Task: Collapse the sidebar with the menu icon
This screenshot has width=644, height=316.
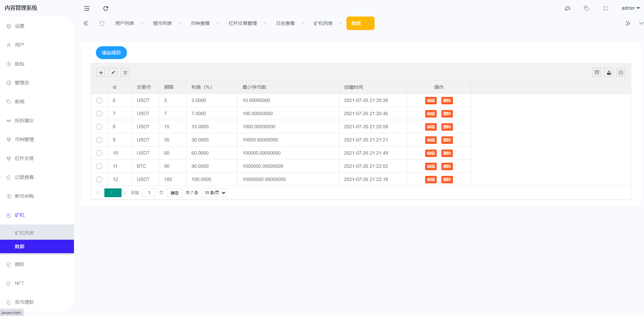Action: pos(87,8)
